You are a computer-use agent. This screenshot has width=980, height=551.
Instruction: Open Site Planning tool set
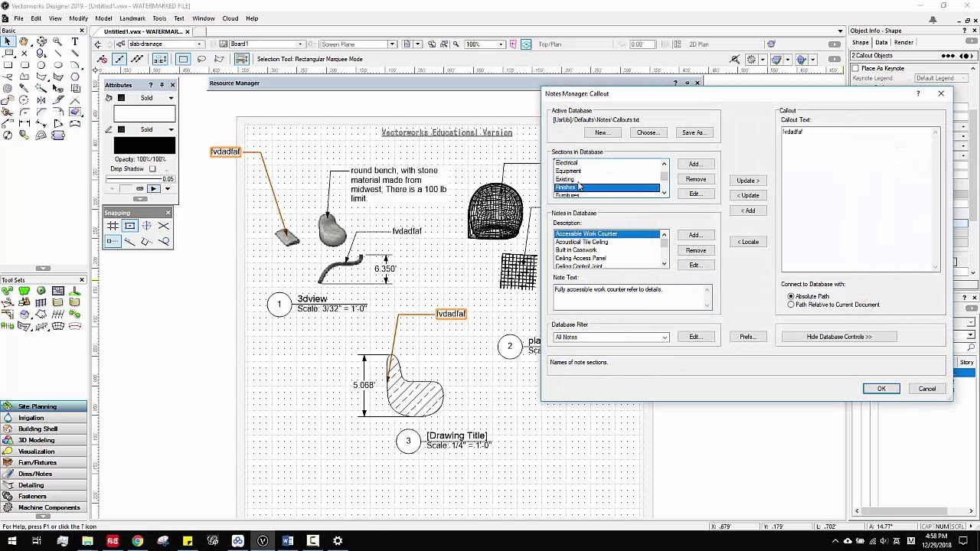click(x=44, y=406)
